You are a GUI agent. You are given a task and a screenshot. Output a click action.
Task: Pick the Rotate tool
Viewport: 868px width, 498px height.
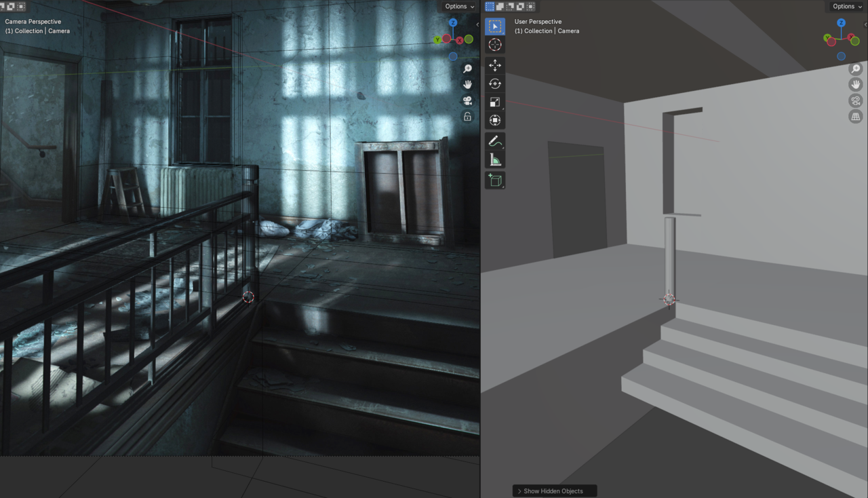pyautogui.click(x=495, y=83)
